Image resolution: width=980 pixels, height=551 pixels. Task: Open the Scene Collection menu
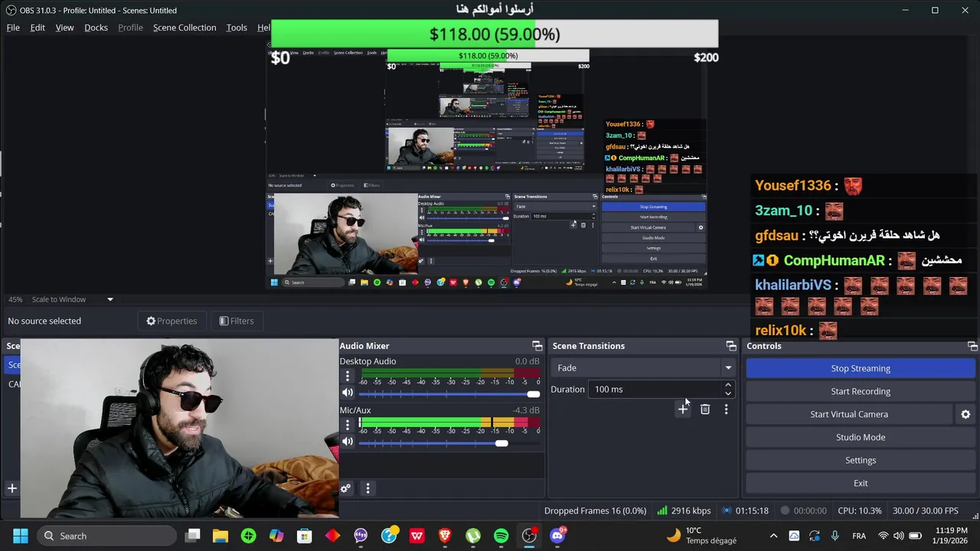pyautogui.click(x=185, y=28)
